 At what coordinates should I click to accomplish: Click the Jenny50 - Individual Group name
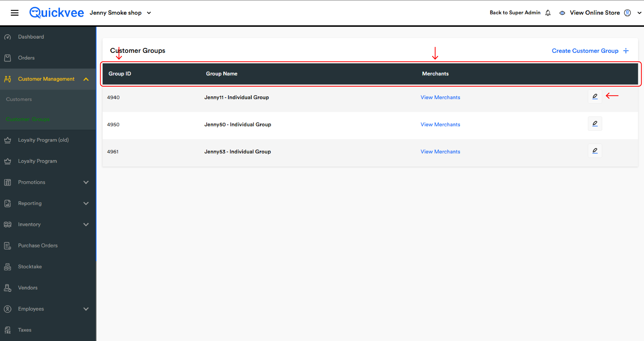click(x=238, y=124)
